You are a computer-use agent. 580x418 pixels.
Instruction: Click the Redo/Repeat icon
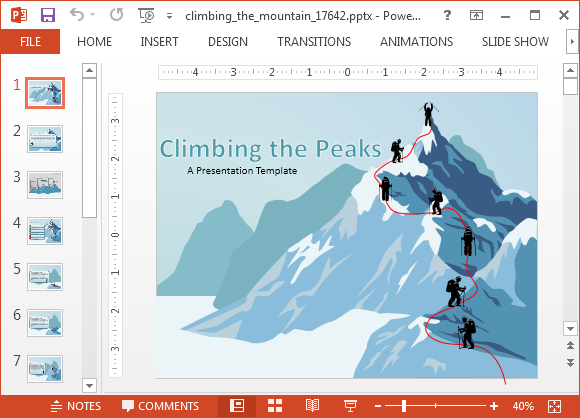click(x=117, y=15)
